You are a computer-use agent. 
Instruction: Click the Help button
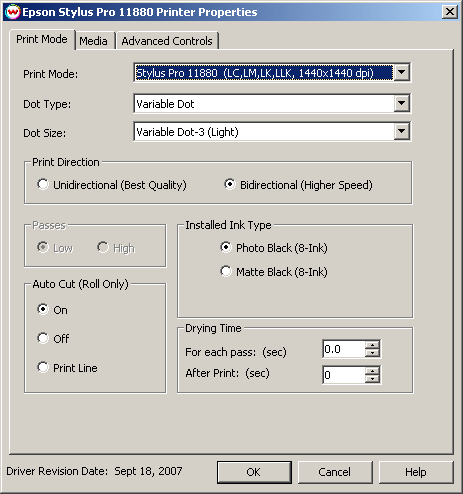click(x=416, y=472)
